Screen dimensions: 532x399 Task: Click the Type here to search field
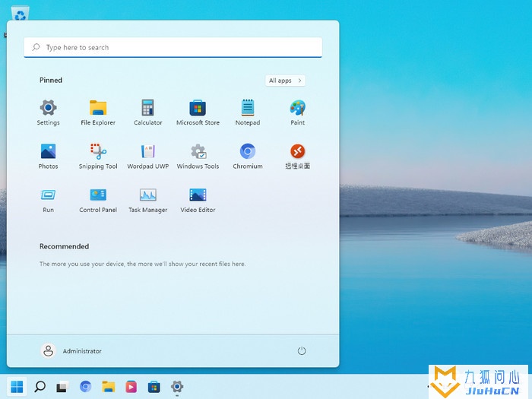173,47
